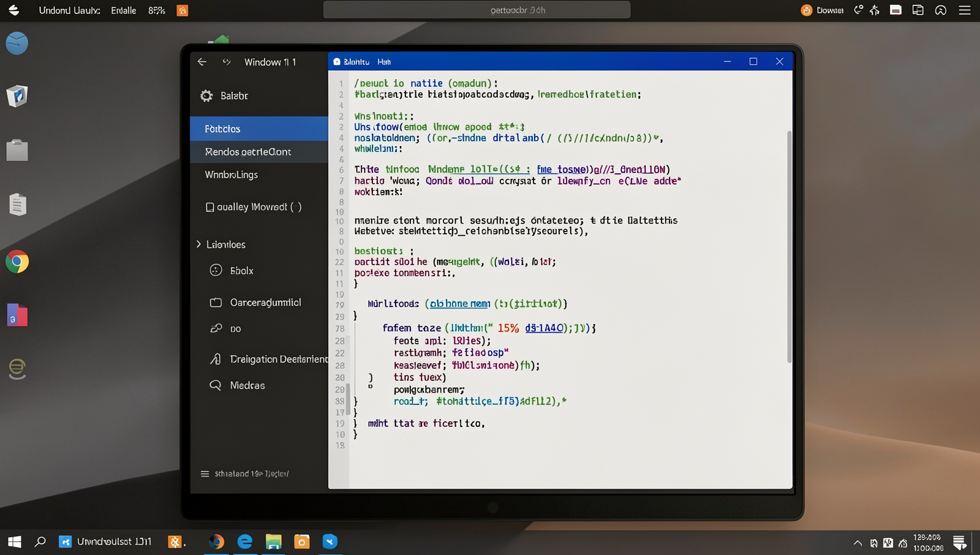Click the clock in the system tray
This screenshot has width=980, height=555.
pyautogui.click(x=928, y=542)
